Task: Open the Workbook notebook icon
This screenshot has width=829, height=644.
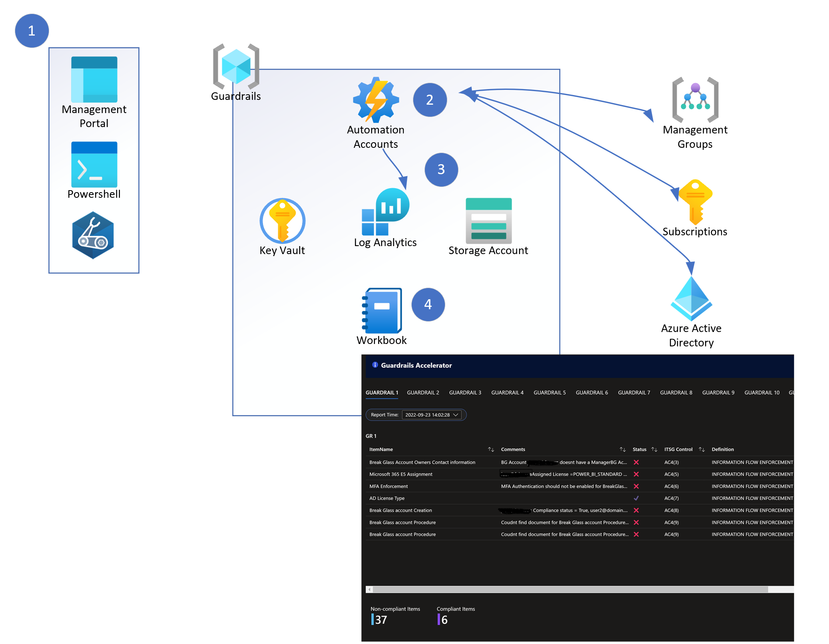Action: (382, 310)
